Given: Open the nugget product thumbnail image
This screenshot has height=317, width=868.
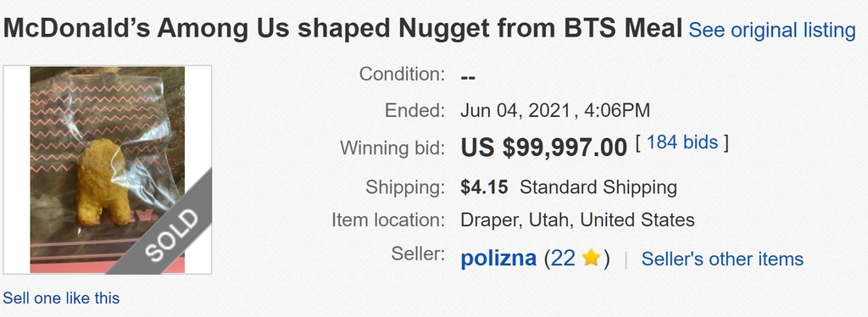Looking at the screenshot, I should click(108, 170).
